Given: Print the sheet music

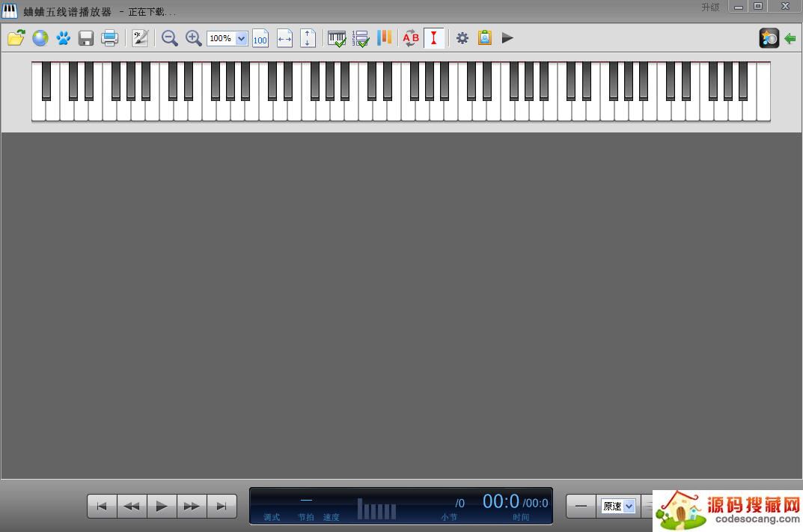Looking at the screenshot, I should 109,38.
